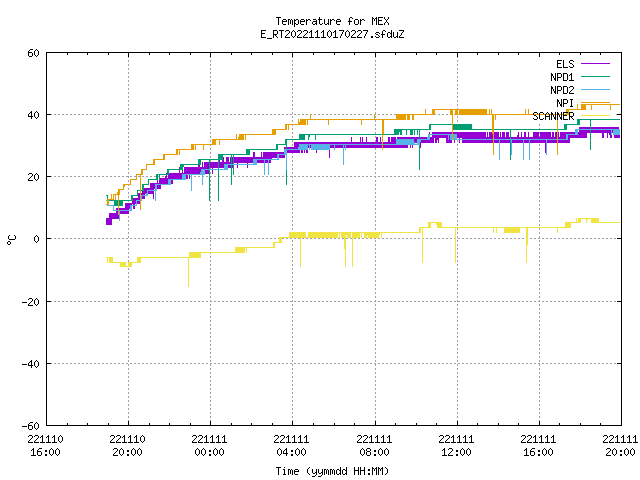The height and width of the screenshot is (480, 640).
Task: Click the x-axis label 221111 04:00
Action: click(291, 446)
